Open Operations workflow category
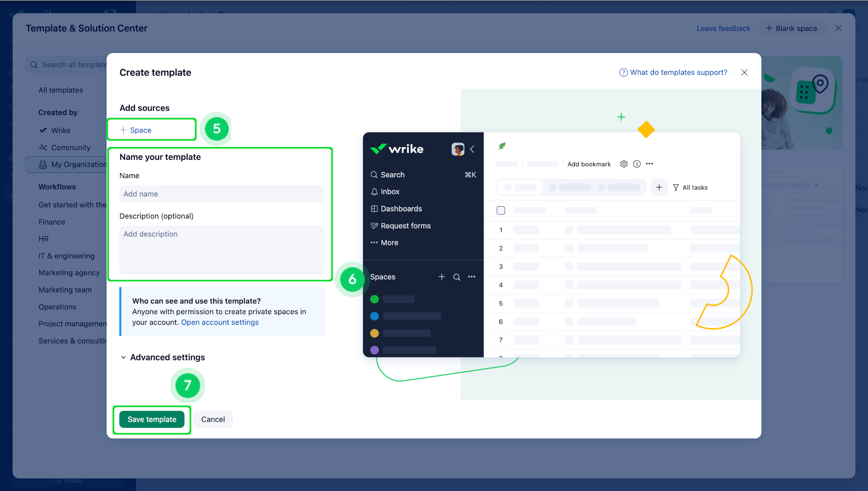 coord(57,307)
